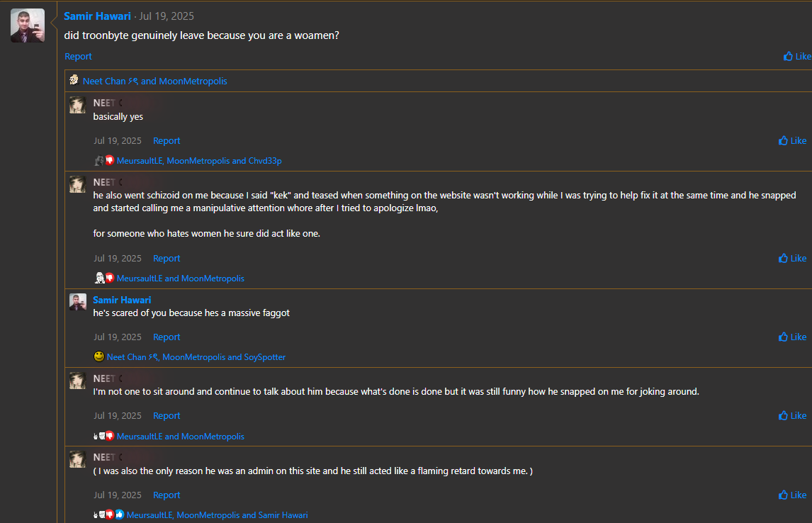Click NEET's avatar beside "basically yes"
The height and width of the screenshot is (523, 812).
78,105
